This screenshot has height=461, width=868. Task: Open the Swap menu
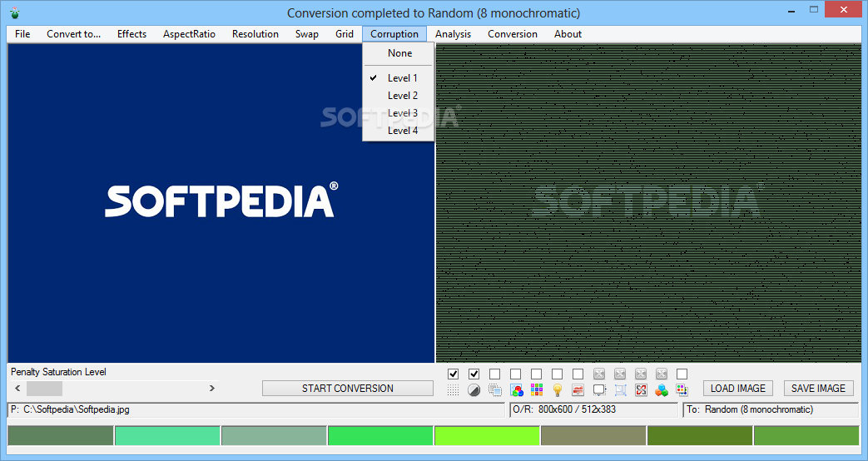307,34
